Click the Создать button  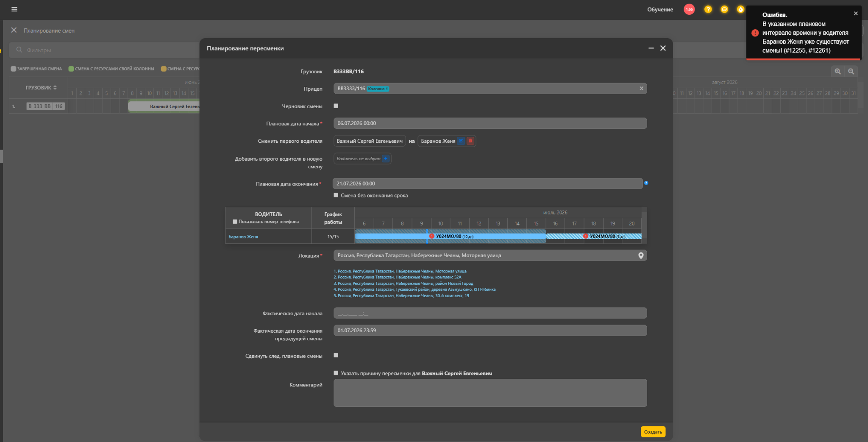click(653, 432)
